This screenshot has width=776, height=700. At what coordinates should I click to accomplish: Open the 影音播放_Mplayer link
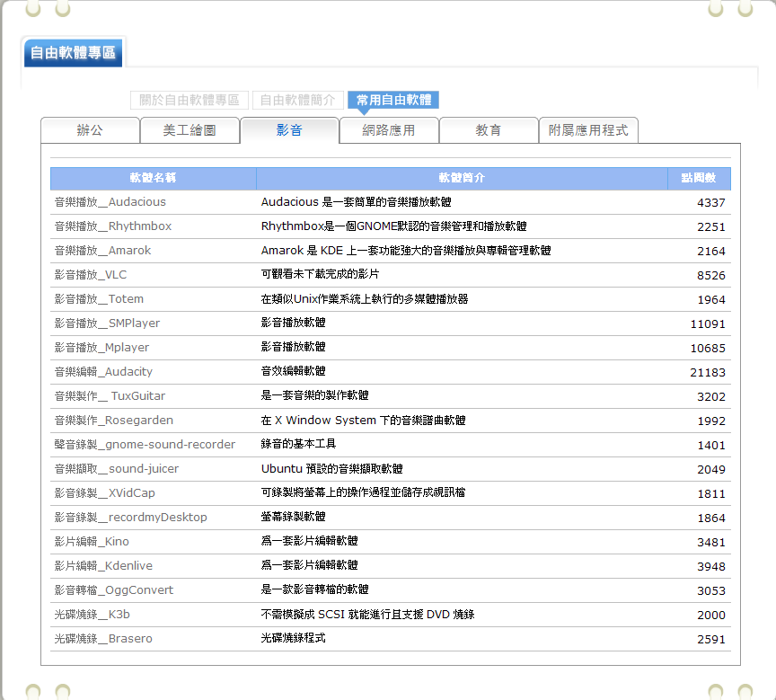101,348
